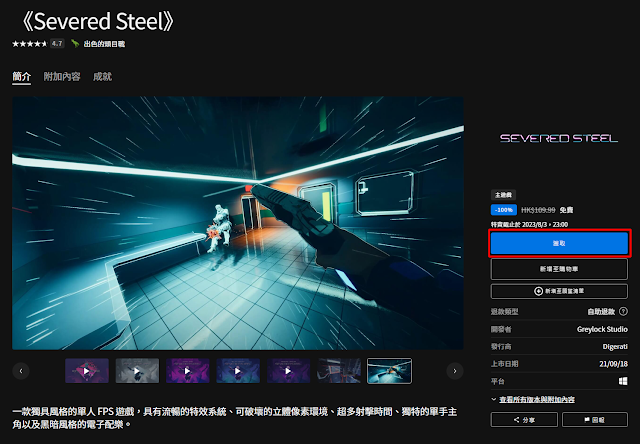
Task: Play the second grey trailer thumbnail
Action: point(137,371)
